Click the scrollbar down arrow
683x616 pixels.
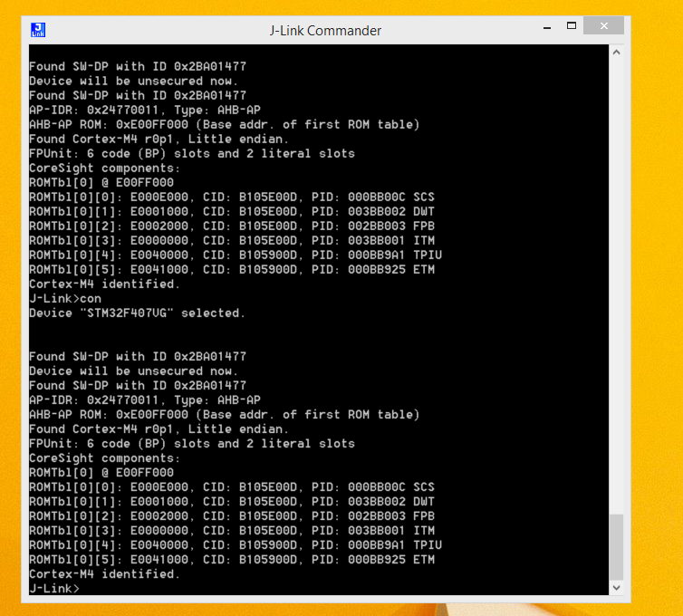[616, 588]
